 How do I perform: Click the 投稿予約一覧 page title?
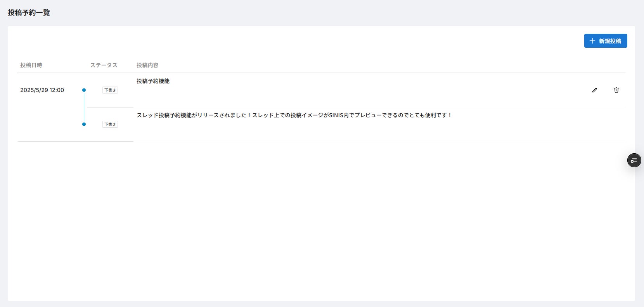29,12
